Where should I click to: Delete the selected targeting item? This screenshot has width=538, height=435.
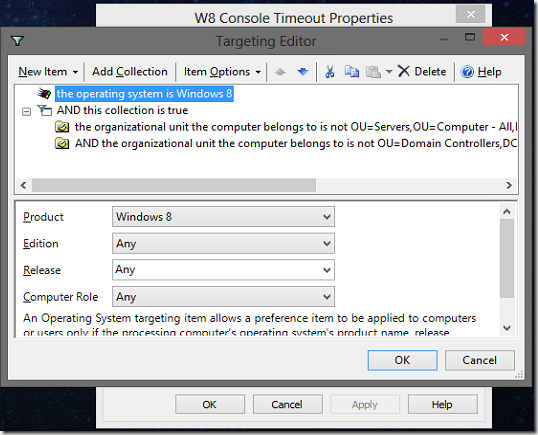click(x=422, y=72)
